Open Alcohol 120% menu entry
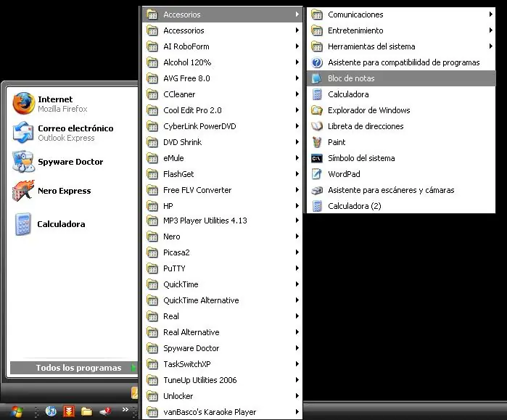The height and width of the screenshot is (420, 507). [223, 62]
